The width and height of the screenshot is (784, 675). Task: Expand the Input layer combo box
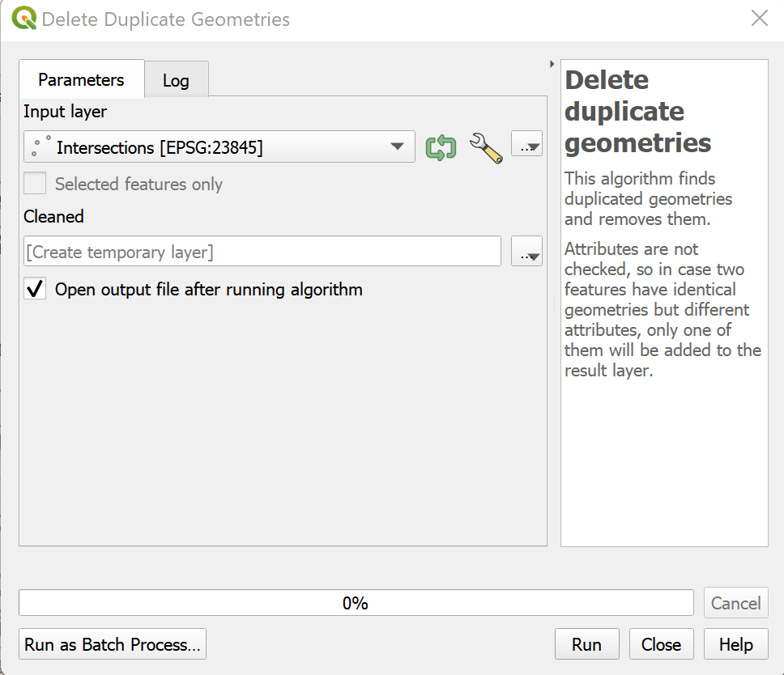click(x=397, y=147)
